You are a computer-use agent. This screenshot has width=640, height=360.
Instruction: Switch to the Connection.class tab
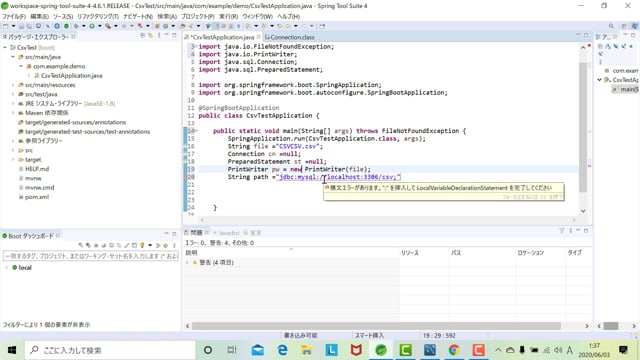[x=289, y=37]
